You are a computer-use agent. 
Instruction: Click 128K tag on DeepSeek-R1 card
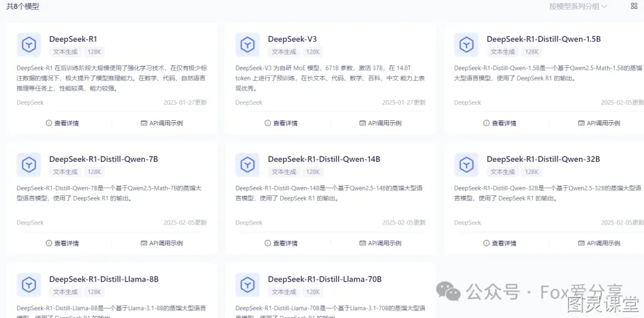pos(94,52)
